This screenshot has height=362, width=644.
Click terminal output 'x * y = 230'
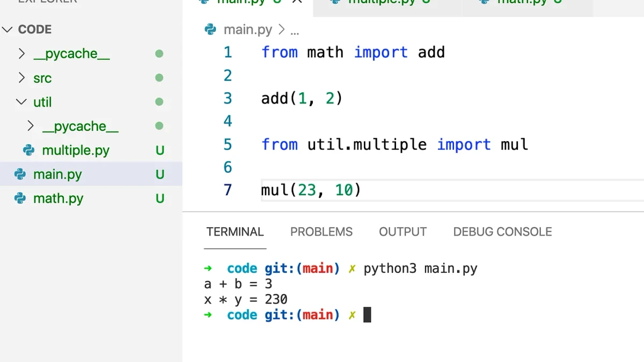(x=246, y=299)
